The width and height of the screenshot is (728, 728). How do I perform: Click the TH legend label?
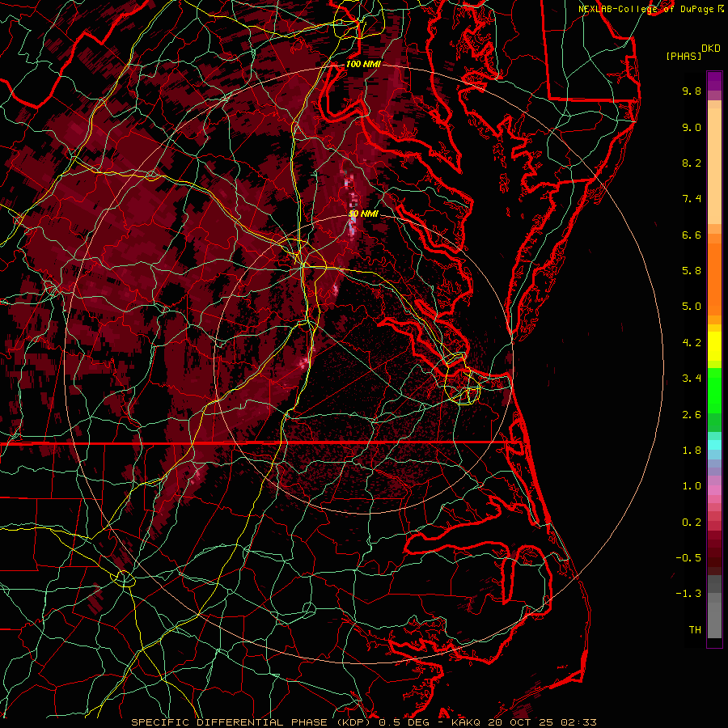[695, 630]
